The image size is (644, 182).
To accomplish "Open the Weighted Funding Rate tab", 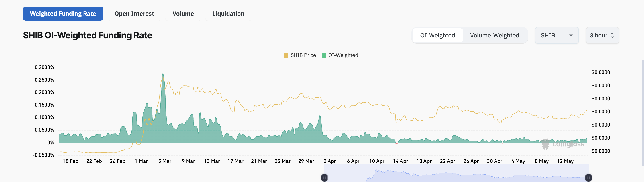I will tap(63, 14).
